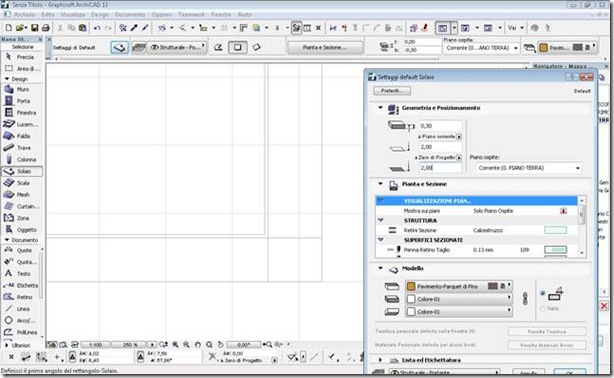The width and height of the screenshot is (614, 378).
Task: Select the Oggetto object tool
Action: point(22,230)
